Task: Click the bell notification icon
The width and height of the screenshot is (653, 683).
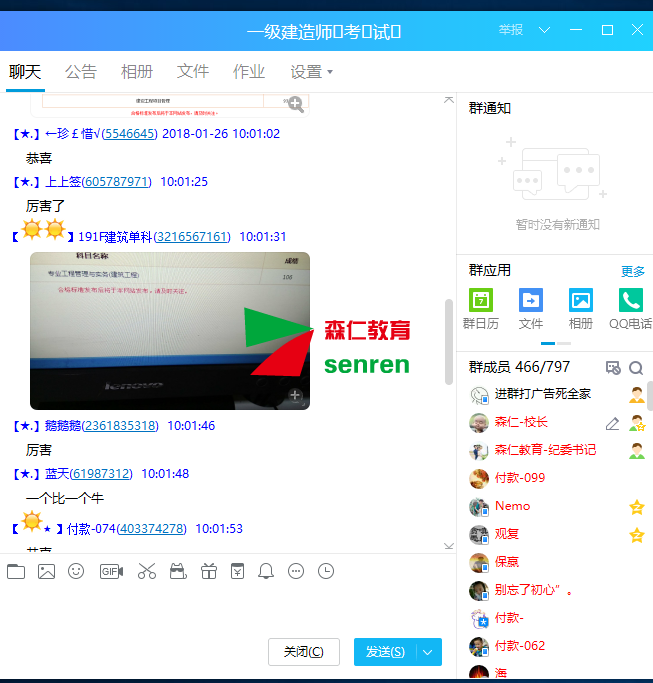Action: pos(266,571)
